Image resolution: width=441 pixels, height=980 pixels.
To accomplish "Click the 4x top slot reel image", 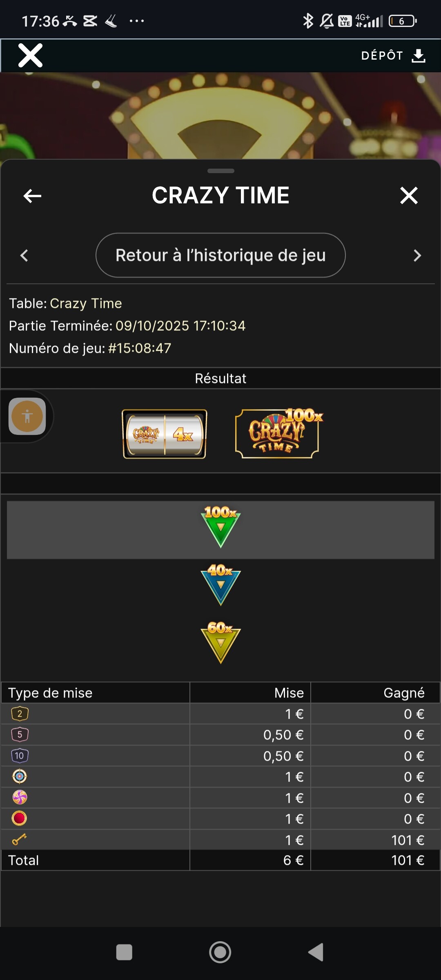I will [165, 434].
